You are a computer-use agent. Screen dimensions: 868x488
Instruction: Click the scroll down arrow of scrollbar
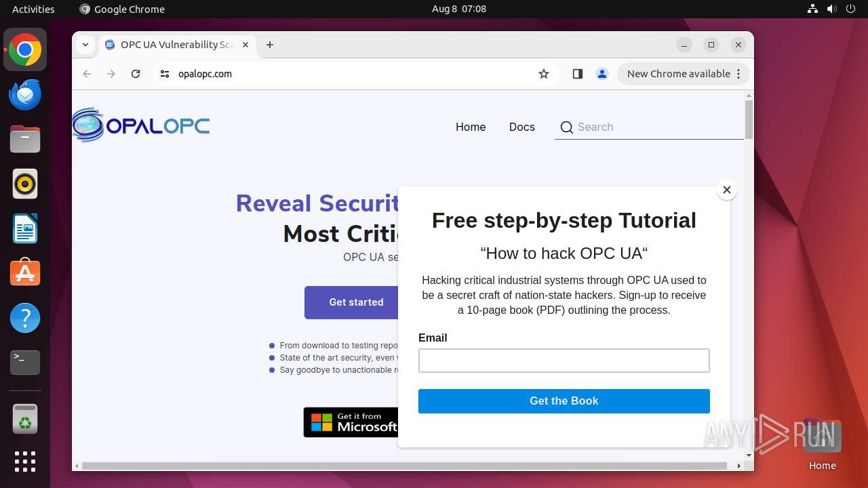click(749, 456)
